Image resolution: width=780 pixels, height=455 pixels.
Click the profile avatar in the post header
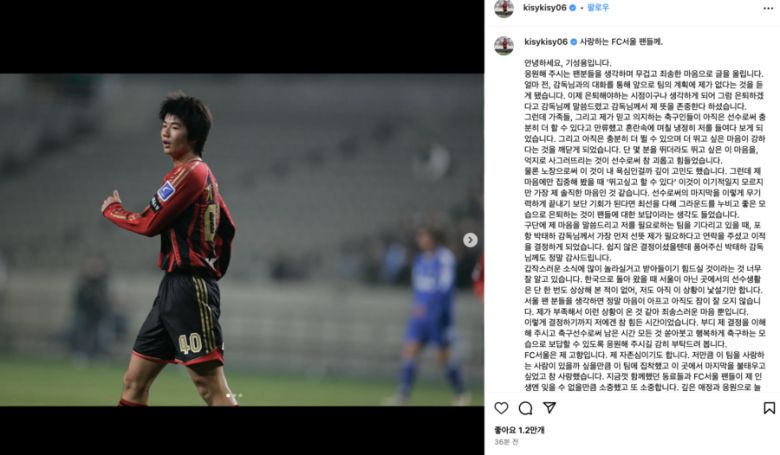pyautogui.click(x=504, y=8)
